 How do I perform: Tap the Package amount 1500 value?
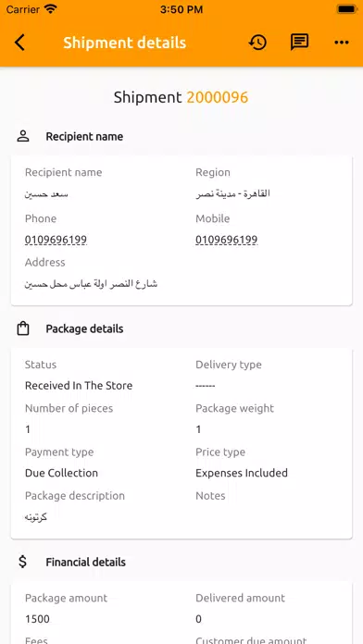click(37, 619)
